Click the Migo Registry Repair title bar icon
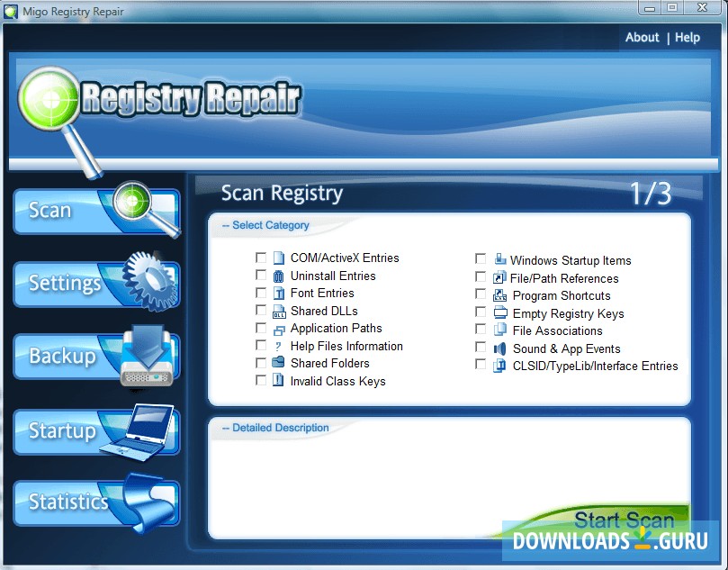This screenshot has width=728, height=570. (x=11, y=12)
